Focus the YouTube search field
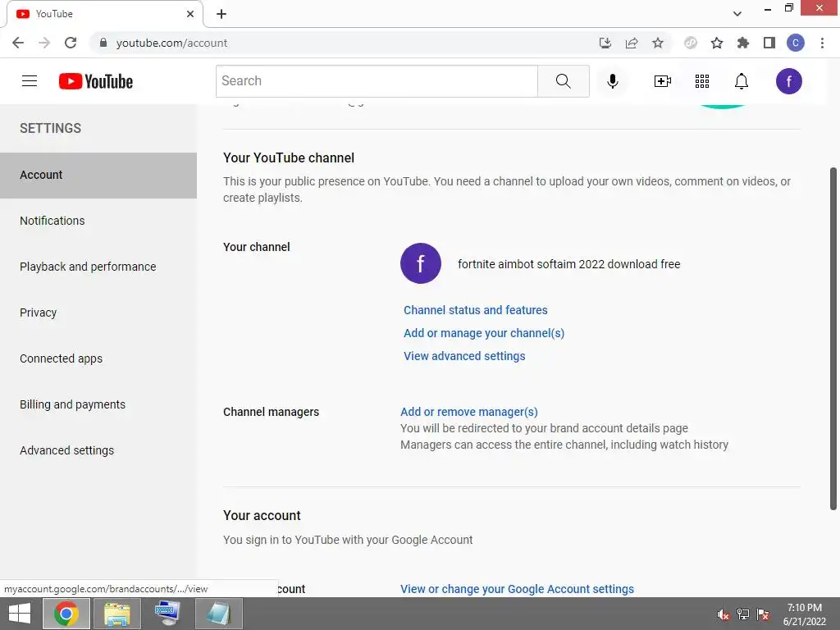Image resolution: width=840 pixels, height=630 pixels. point(377,81)
